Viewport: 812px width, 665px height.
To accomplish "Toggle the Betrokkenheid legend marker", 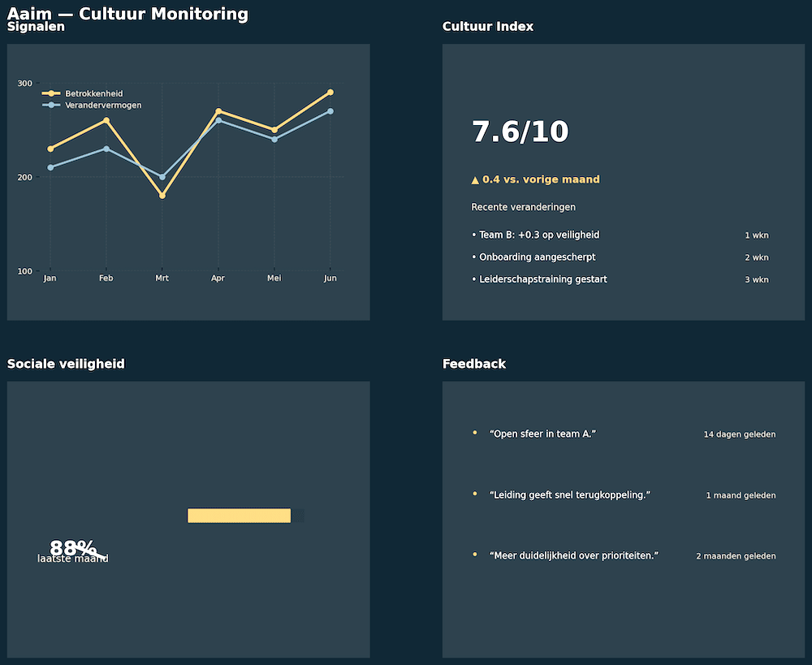I will (50, 93).
